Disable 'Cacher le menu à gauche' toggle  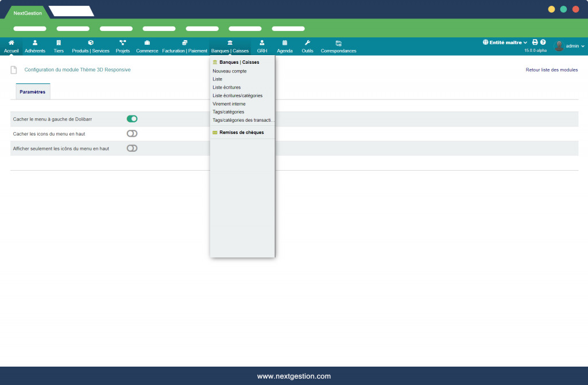pyautogui.click(x=132, y=119)
